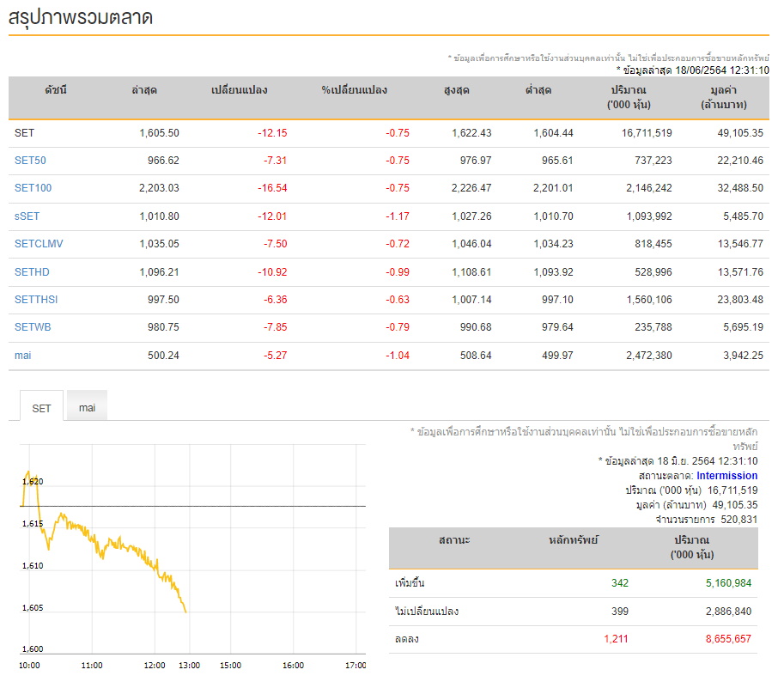Select SETHD change value -10.92
The image size is (784, 694).
[272, 272]
